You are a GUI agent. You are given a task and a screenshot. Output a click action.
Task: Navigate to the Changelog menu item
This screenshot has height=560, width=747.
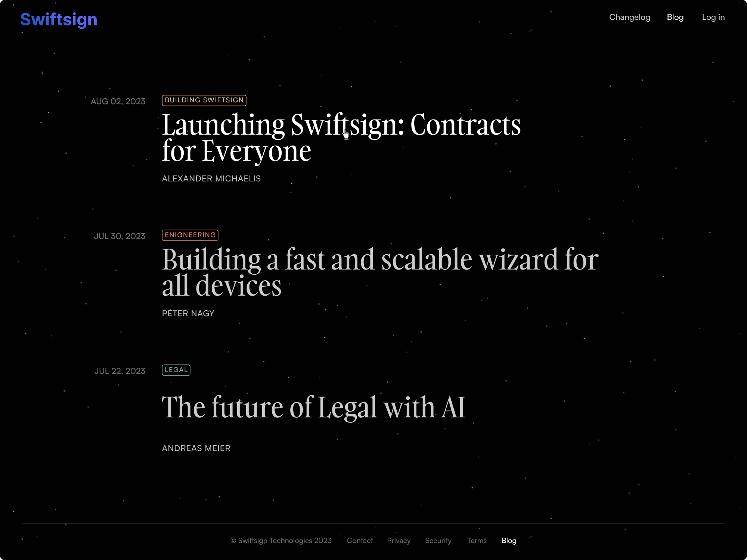coord(629,16)
